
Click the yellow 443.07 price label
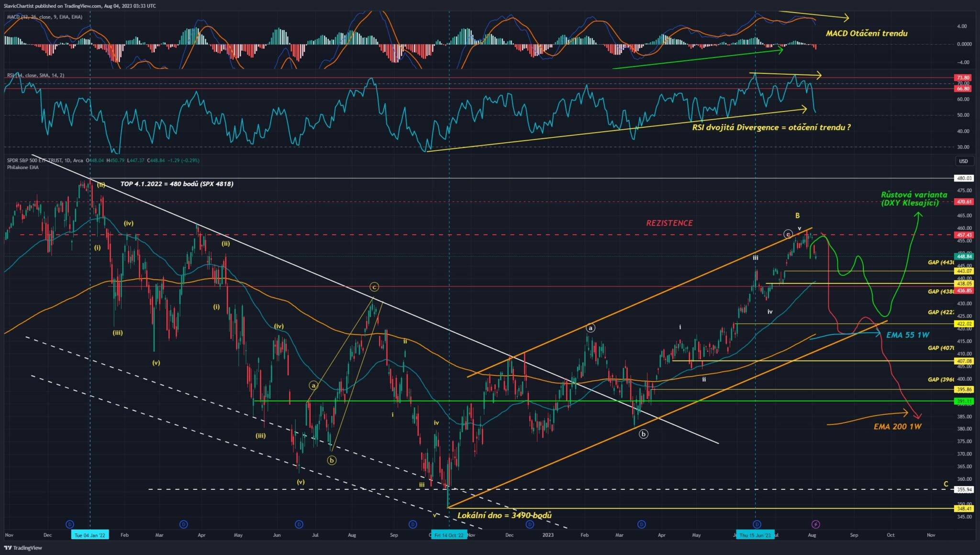click(964, 271)
